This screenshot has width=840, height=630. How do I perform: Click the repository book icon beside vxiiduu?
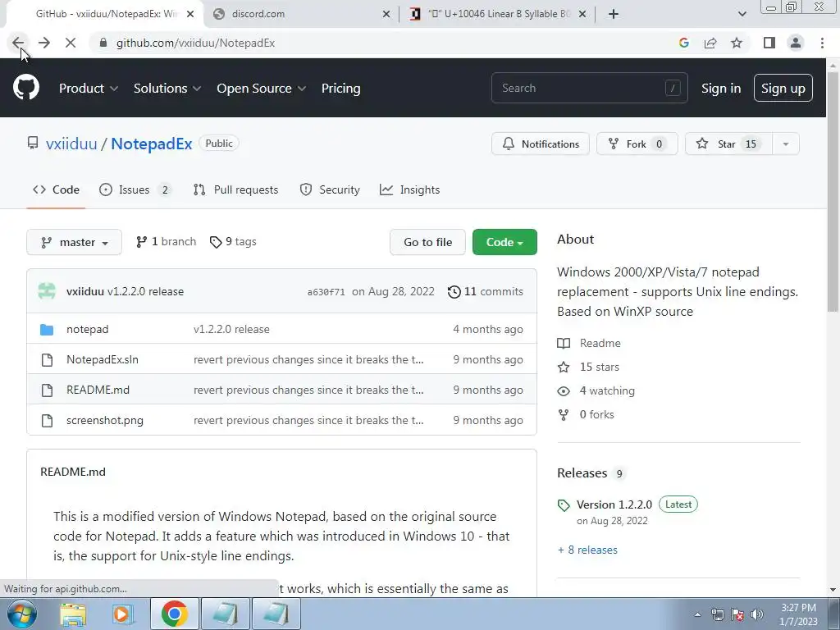33,143
